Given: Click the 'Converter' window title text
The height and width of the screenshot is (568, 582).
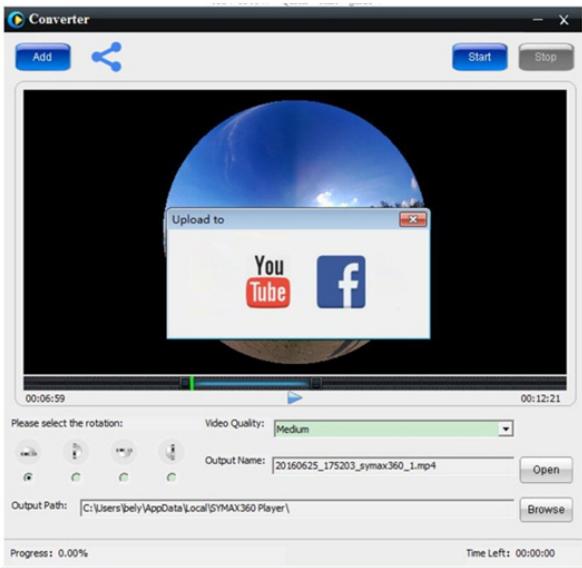Looking at the screenshot, I should point(59,19).
